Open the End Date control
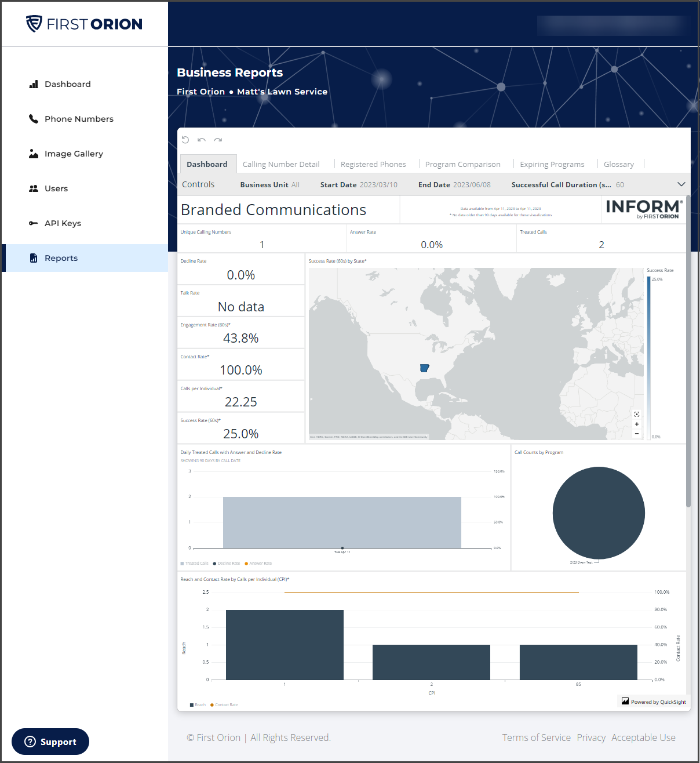 pyautogui.click(x=454, y=184)
